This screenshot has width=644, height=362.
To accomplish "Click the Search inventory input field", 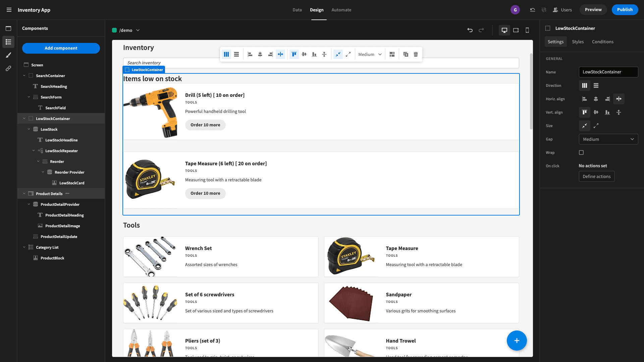I will [x=321, y=62].
